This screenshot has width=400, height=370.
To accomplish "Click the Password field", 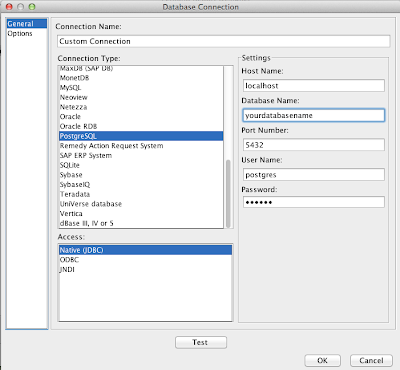I will pyautogui.click(x=314, y=202).
